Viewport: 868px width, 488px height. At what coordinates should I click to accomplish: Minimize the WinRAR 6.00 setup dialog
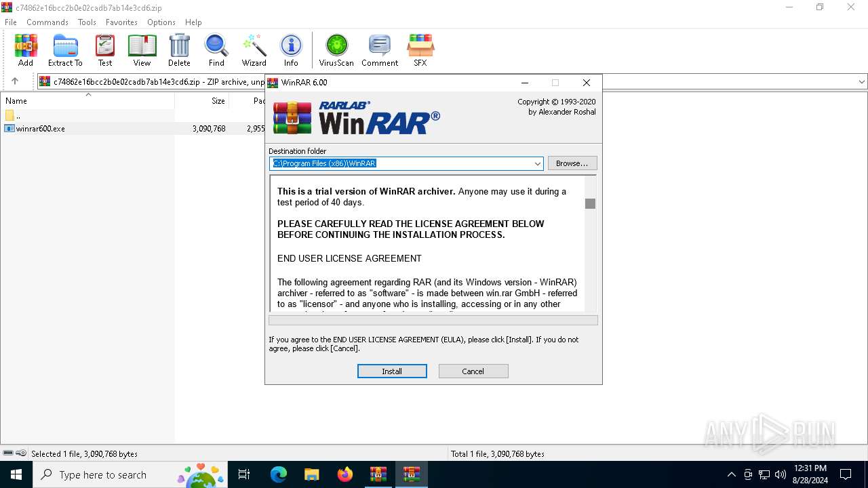(524, 83)
